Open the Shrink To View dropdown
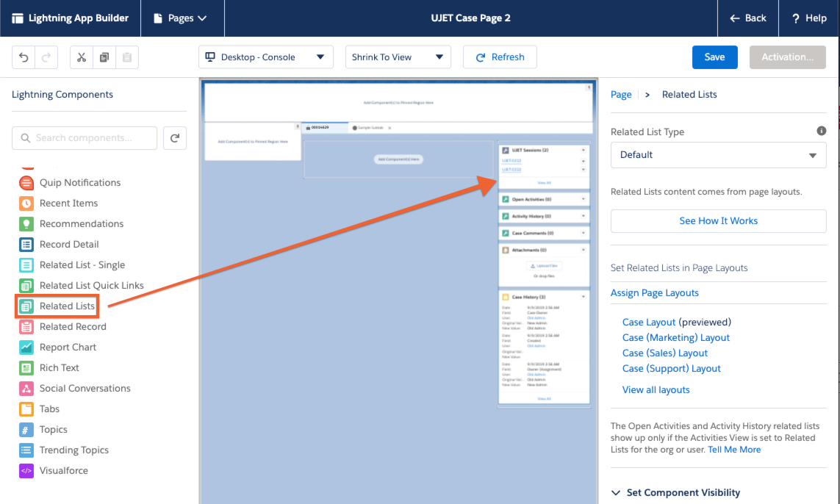 pyautogui.click(x=398, y=57)
